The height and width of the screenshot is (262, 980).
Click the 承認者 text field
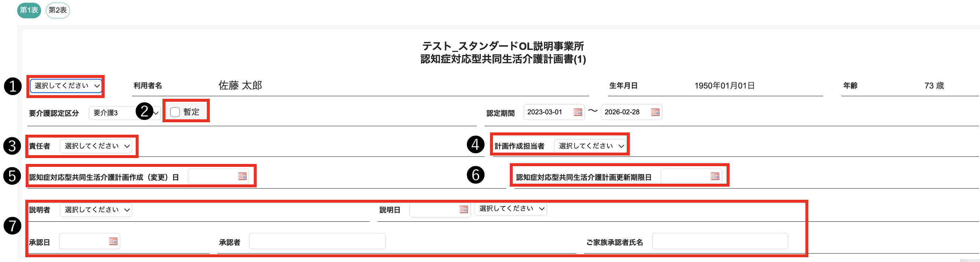click(317, 242)
